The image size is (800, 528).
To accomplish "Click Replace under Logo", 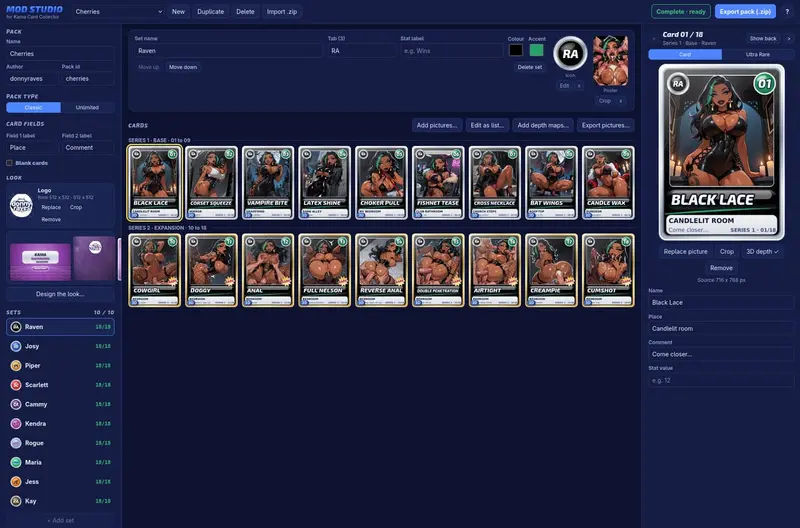I will [51, 208].
